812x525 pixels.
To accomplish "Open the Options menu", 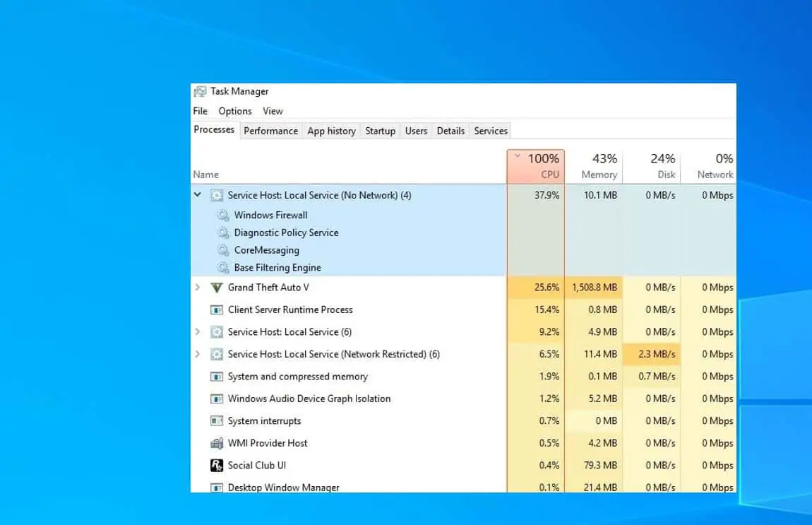I will 235,111.
